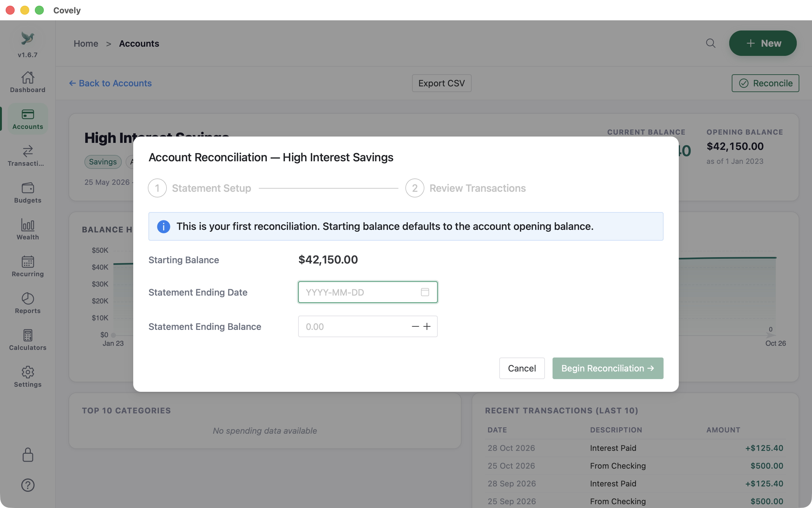Select the Accounts sidebar icon
812x508 pixels.
click(x=28, y=119)
